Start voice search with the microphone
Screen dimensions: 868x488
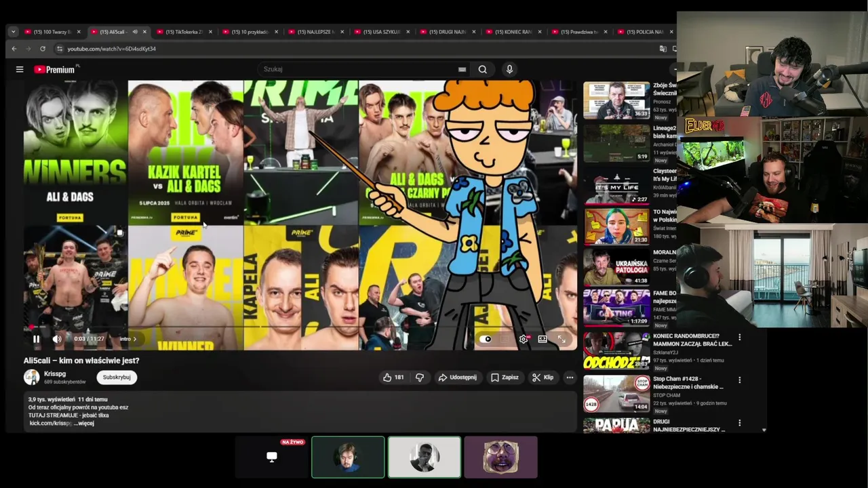[x=509, y=69]
